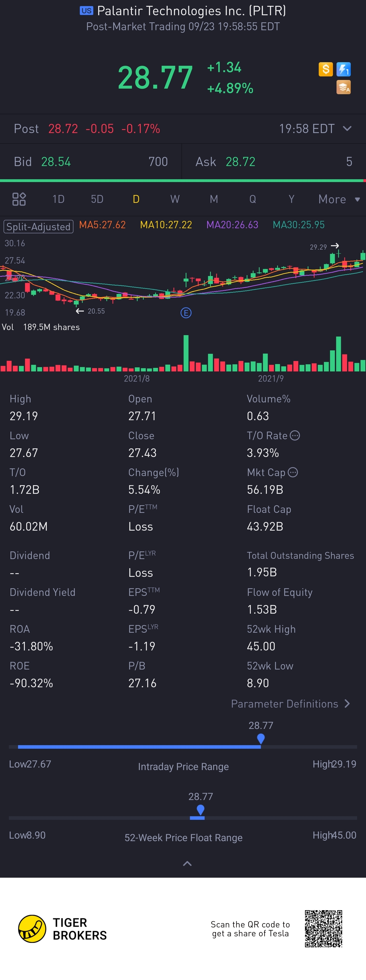Tap the Change(%) value 5.54%
The width and height of the screenshot is (366, 980).
(x=144, y=490)
